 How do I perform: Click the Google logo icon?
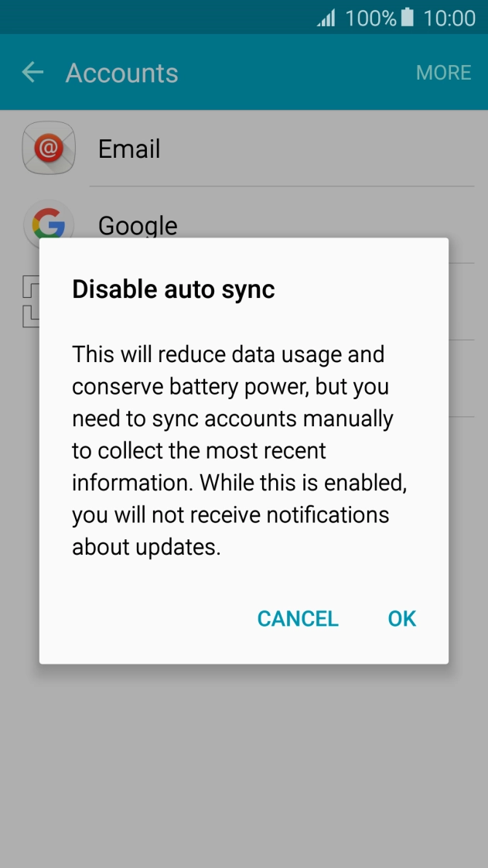49,223
